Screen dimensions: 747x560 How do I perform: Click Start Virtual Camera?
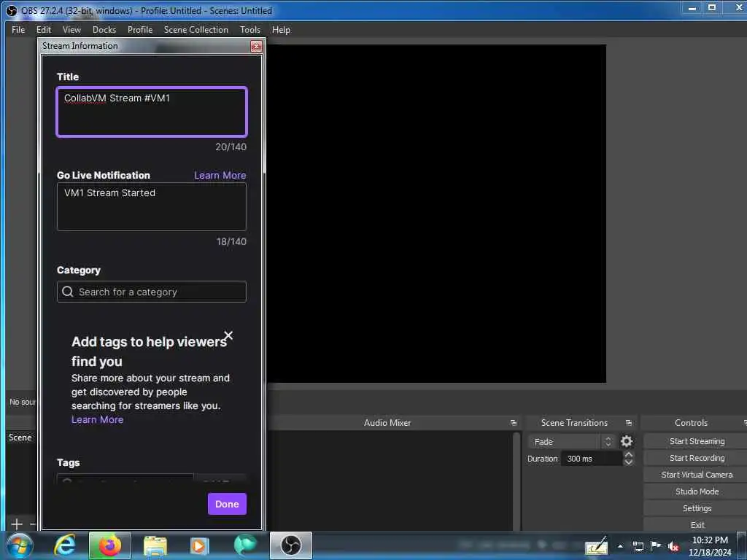click(x=697, y=474)
